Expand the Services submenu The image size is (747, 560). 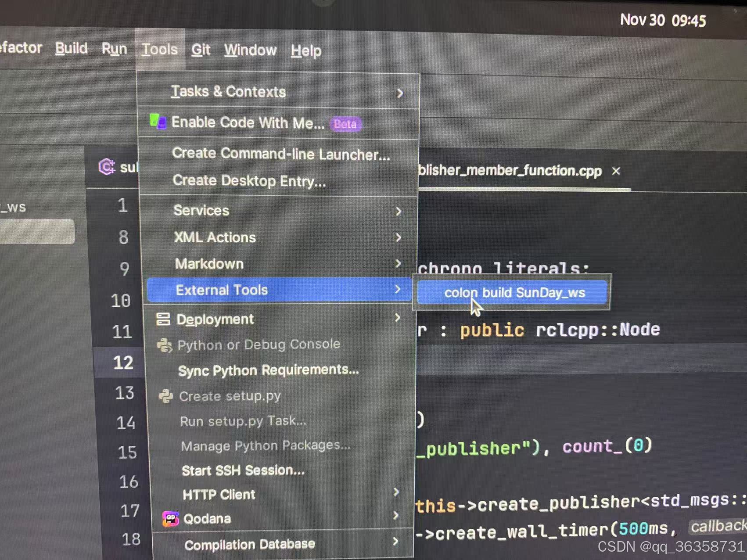point(399,211)
